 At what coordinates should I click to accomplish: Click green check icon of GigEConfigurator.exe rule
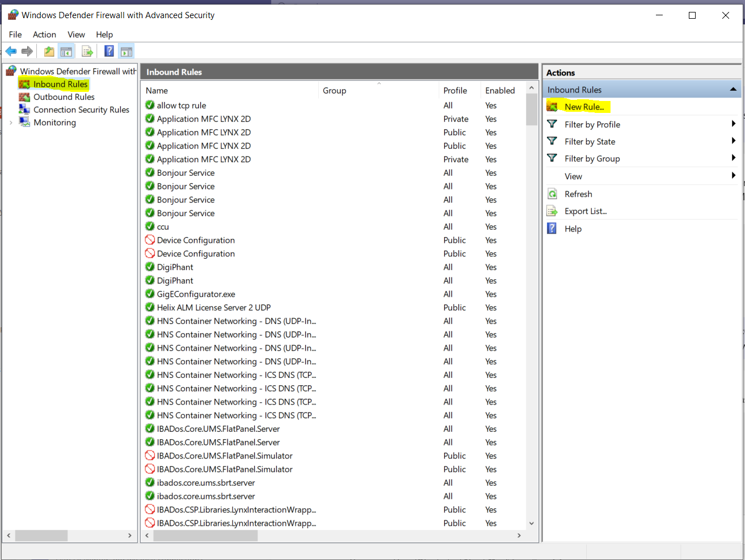click(x=150, y=294)
